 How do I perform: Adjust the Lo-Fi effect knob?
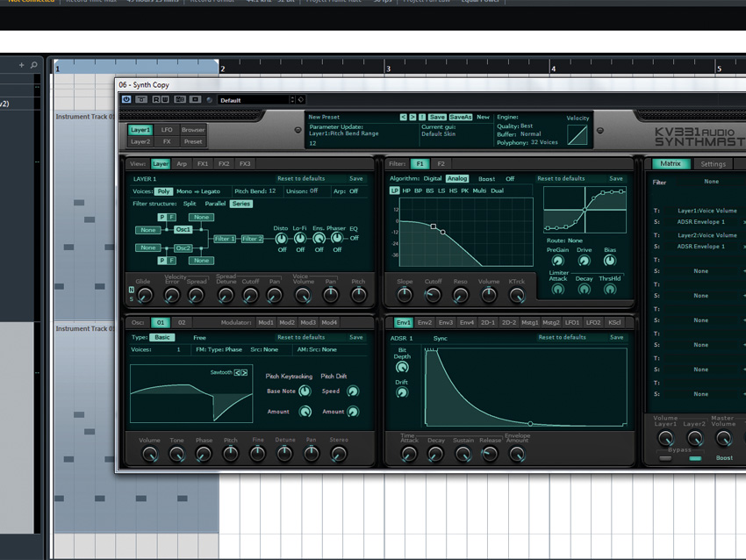(x=300, y=239)
